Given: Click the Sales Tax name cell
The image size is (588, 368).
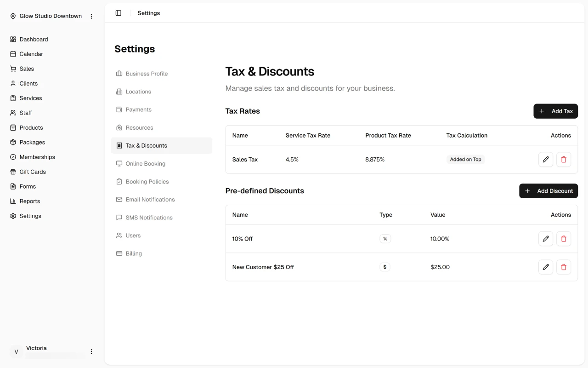Looking at the screenshot, I should (245, 160).
